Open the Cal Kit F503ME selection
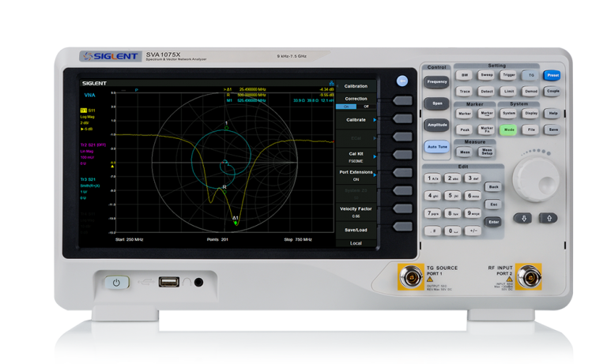The image size is (607, 364). 356,156
